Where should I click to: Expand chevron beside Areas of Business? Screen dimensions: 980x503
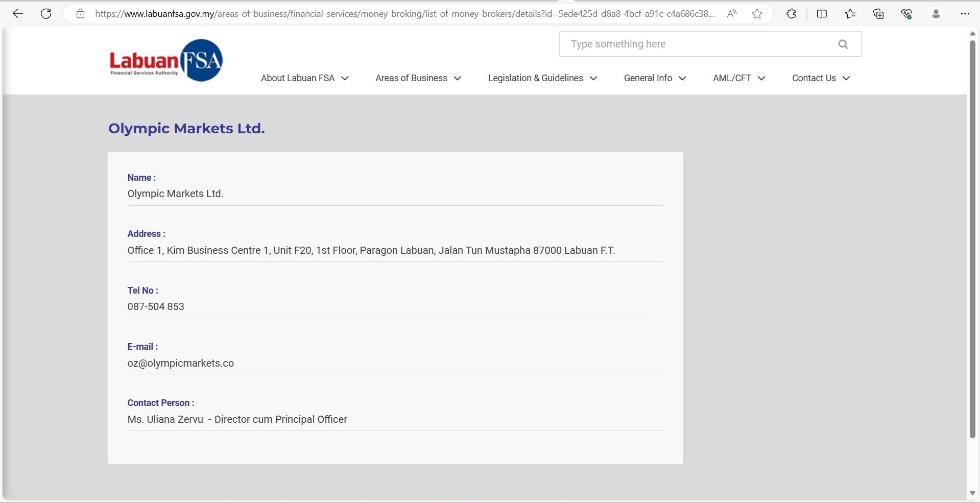[458, 78]
